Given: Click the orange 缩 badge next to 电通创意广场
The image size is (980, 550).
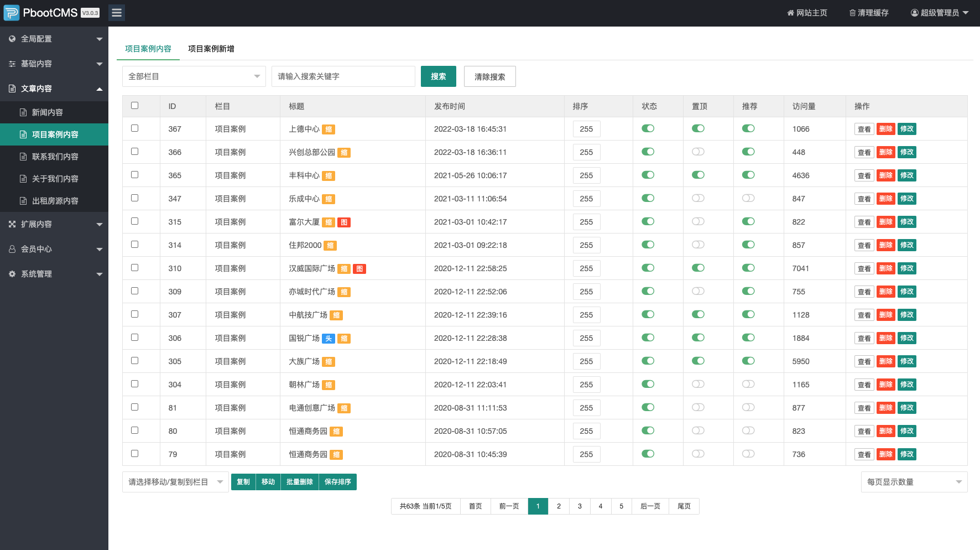Looking at the screenshot, I should (x=344, y=408).
